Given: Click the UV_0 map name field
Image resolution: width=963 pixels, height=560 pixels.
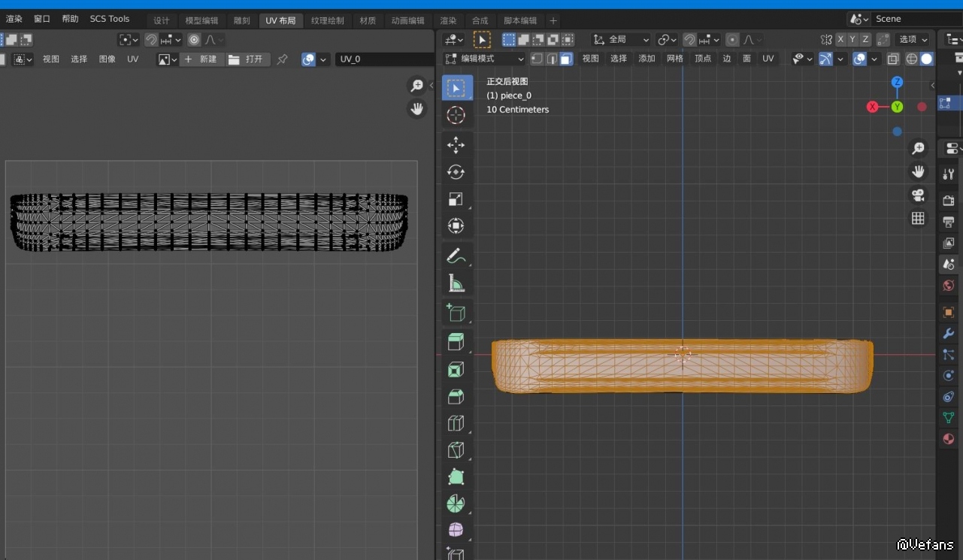Looking at the screenshot, I should 383,59.
